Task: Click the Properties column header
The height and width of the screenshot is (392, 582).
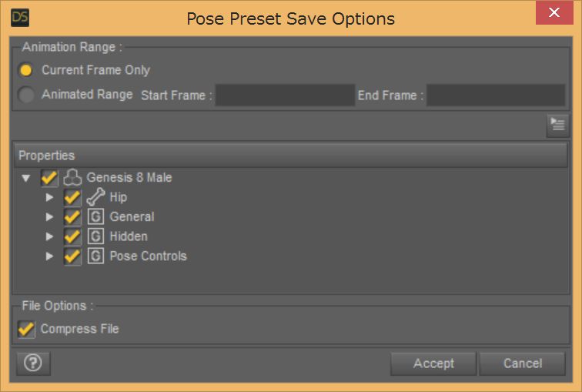Action: (x=291, y=155)
